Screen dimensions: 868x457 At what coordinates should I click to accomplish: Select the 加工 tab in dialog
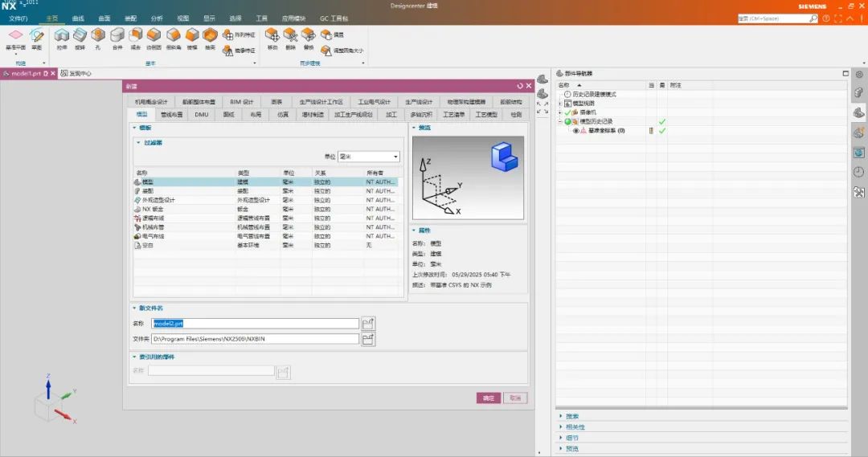tap(391, 115)
